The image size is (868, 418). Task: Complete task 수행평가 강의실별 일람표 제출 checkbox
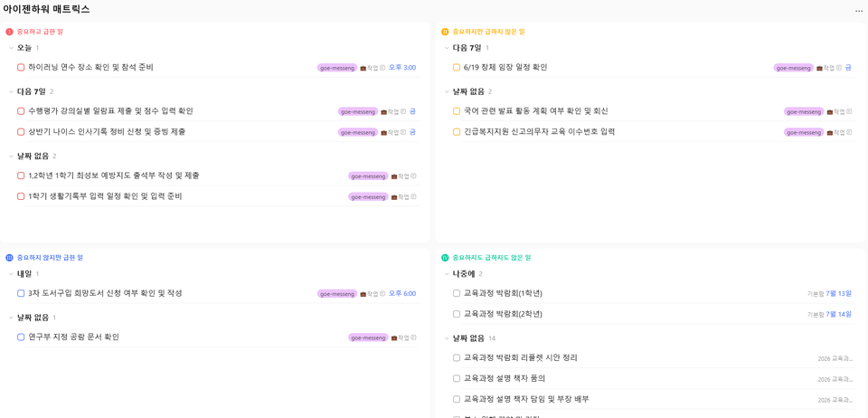tap(21, 111)
